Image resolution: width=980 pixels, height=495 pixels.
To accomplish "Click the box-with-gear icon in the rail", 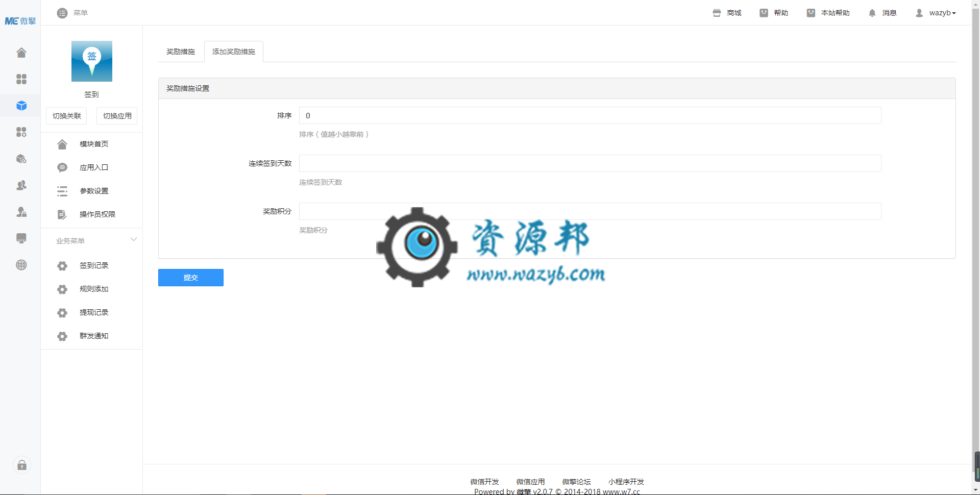I will point(21,159).
